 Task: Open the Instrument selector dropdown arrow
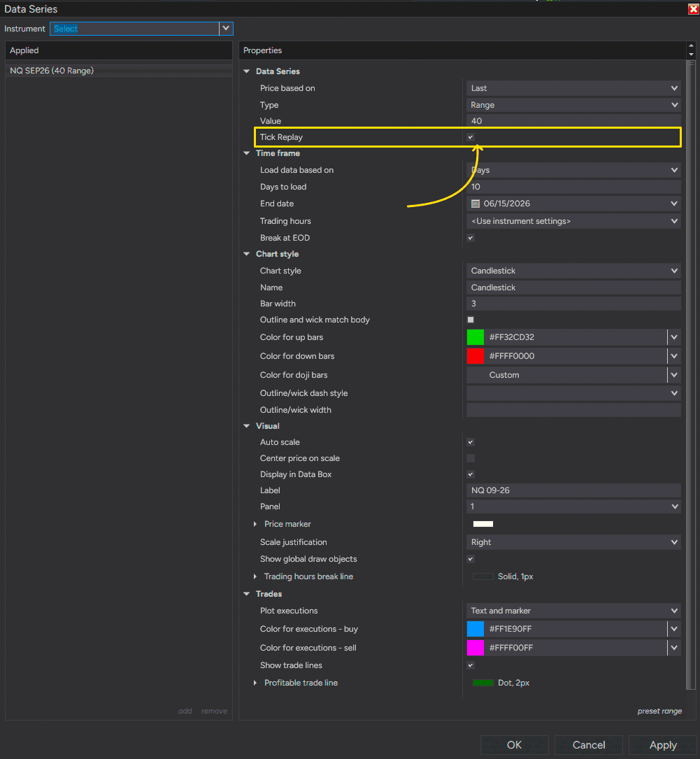click(x=226, y=29)
